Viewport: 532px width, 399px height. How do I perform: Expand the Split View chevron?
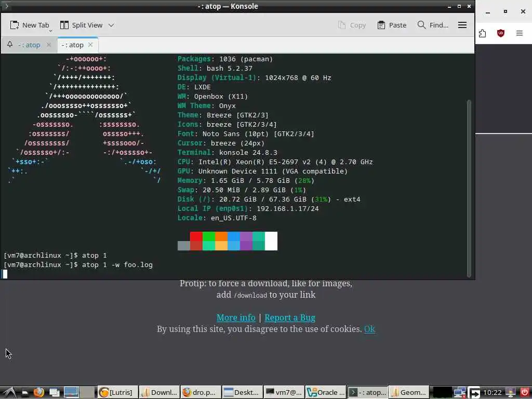tap(111, 25)
